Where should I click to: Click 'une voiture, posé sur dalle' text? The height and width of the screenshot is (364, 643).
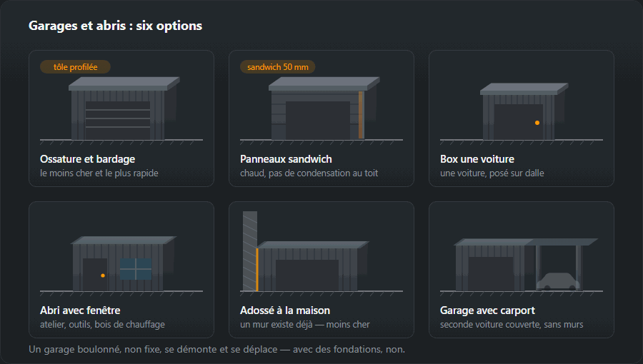pyautogui.click(x=492, y=173)
